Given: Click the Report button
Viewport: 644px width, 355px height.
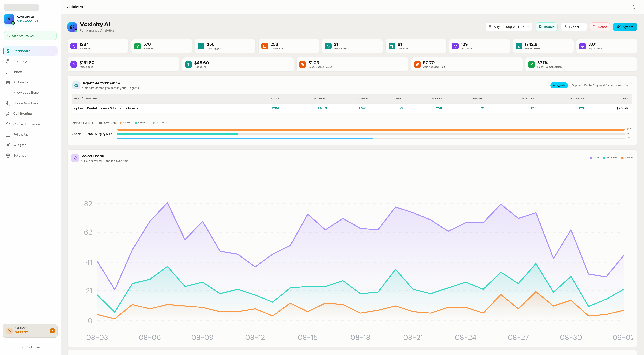Looking at the screenshot, I should click(546, 27).
